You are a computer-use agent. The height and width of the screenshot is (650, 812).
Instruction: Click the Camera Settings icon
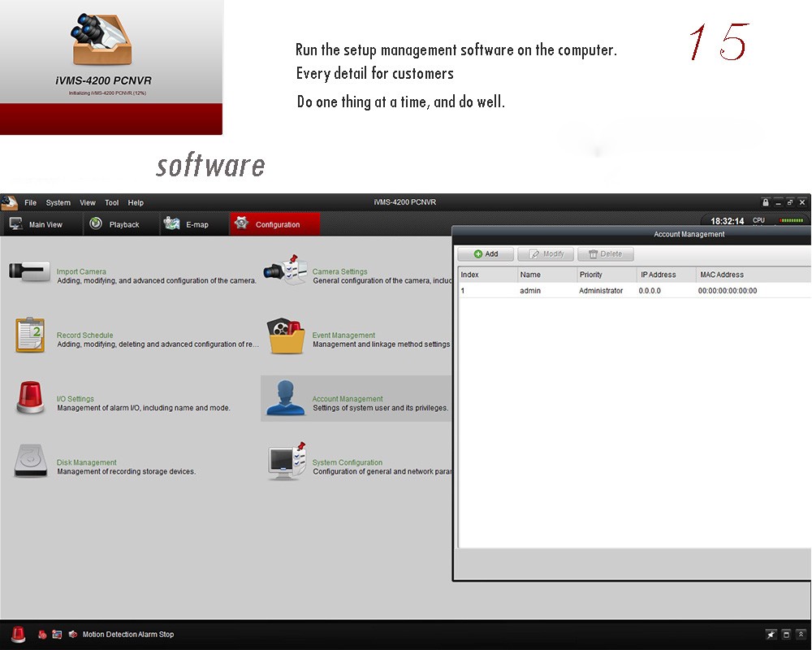285,271
